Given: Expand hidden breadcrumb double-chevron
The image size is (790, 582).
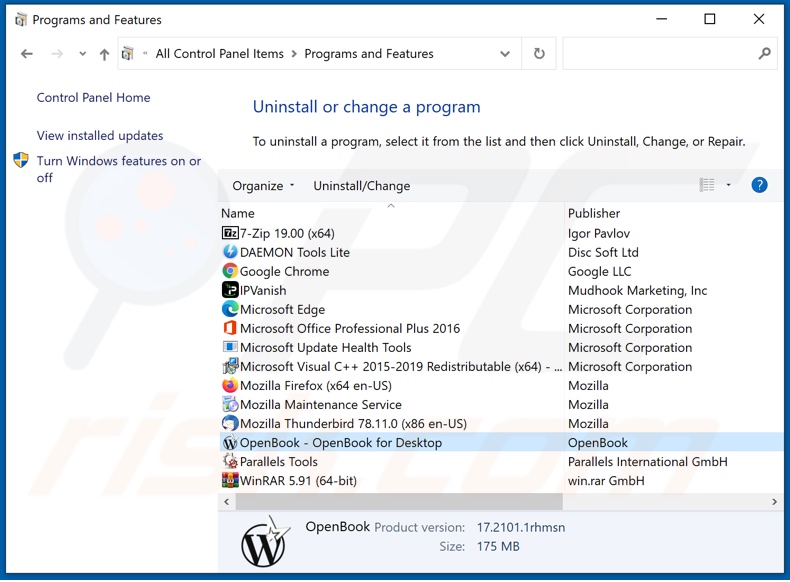Looking at the screenshot, I should [x=145, y=53].
